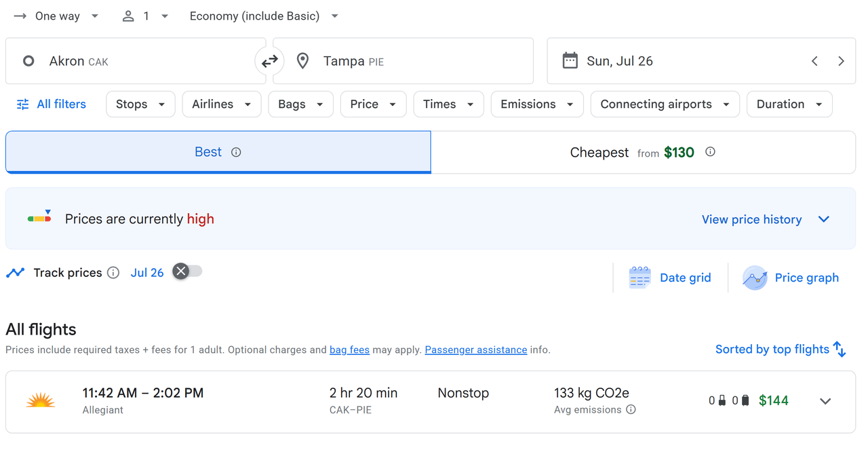Open the bag fees link
The height and width of the screenshot is (450, 868).
[349, 350]
